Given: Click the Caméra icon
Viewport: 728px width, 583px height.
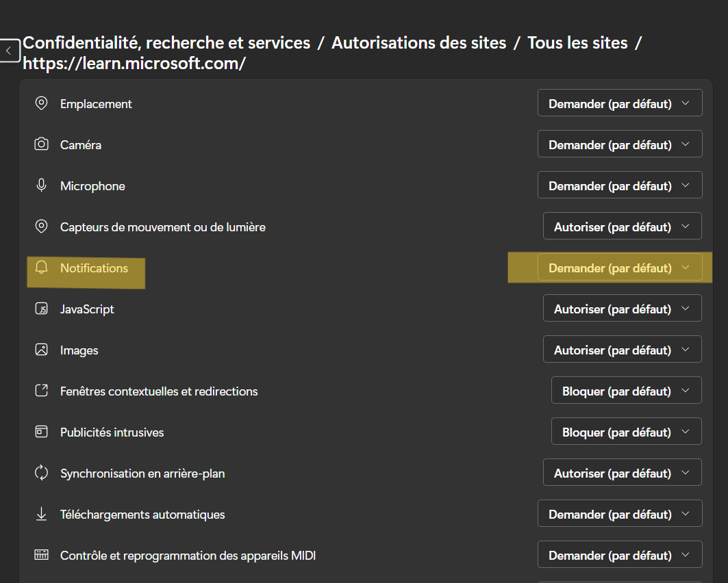Looking at the screenshot, I should (x=41, y=144).
